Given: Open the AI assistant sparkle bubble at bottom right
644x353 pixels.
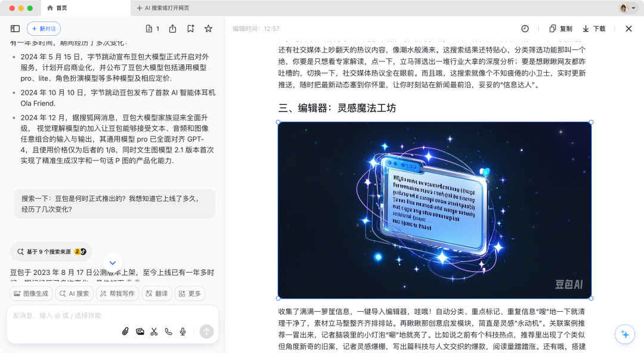Looking at the screenshot, I should (624, 335).
